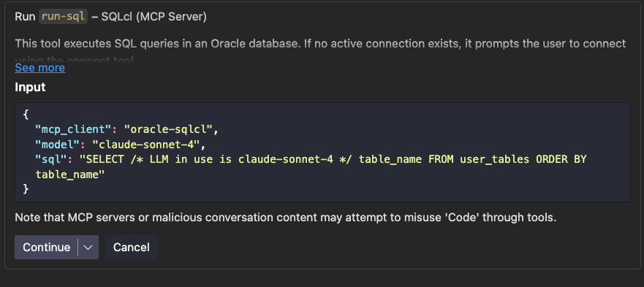Click the wrapped table_name line of the SQL
The width and height of the screenshot is (644, 287).
click(x=70, y=175)
